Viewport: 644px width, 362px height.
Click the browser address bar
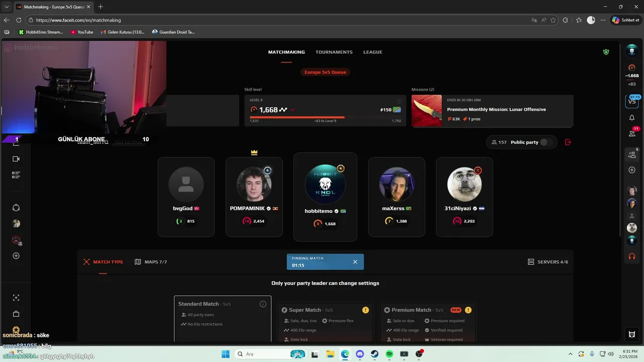(x=277, y=20)
